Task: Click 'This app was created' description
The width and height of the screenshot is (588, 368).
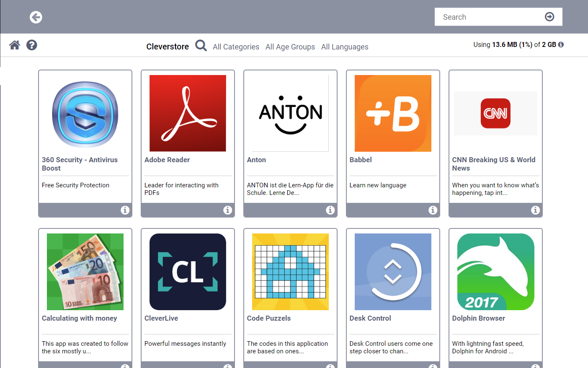Action: click(x=85, y=347)
